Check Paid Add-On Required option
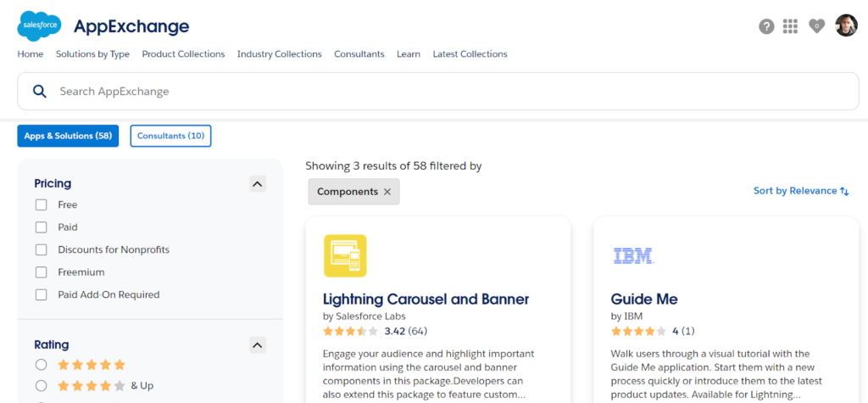 [x=41, y=295]
